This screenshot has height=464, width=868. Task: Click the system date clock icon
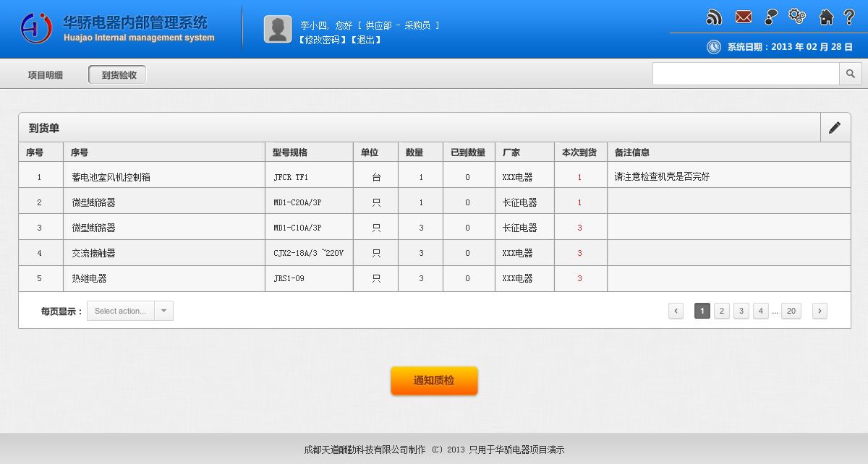pos(714,46)
